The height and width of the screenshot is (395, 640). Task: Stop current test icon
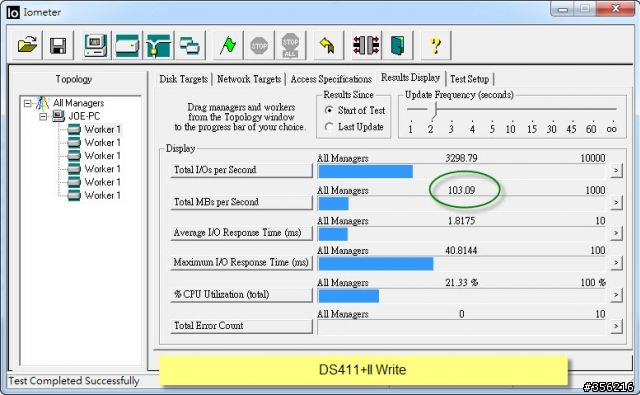point(259,45)
